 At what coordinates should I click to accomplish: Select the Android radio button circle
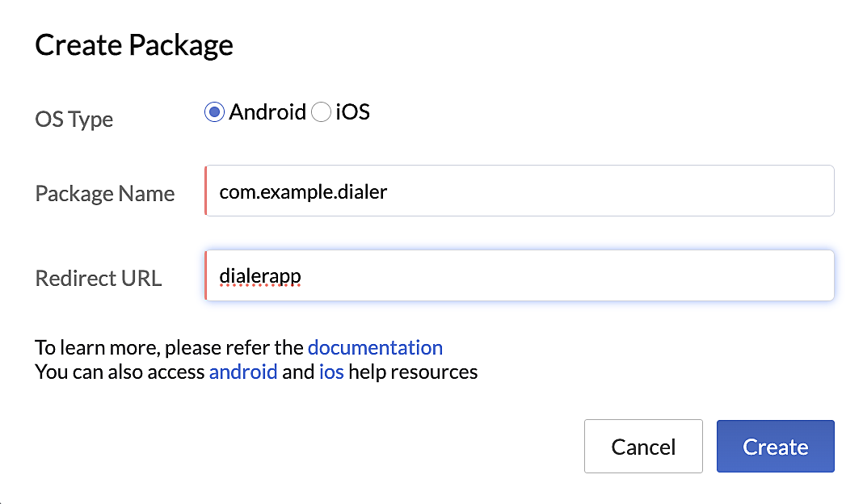coord(214,112)
